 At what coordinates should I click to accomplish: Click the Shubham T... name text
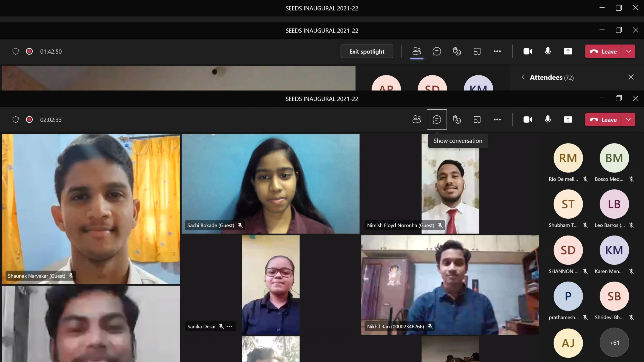coord(563,225)
